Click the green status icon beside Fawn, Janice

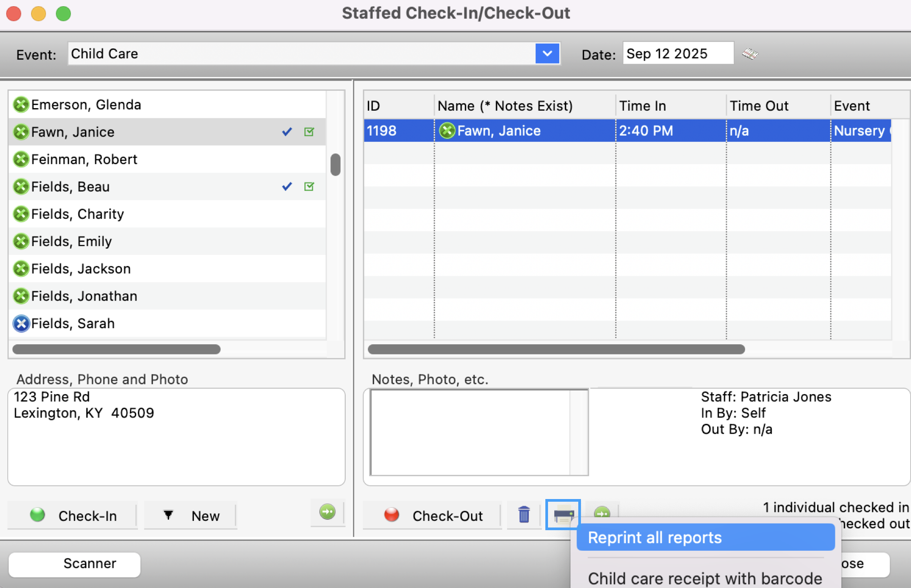(20, 132)
